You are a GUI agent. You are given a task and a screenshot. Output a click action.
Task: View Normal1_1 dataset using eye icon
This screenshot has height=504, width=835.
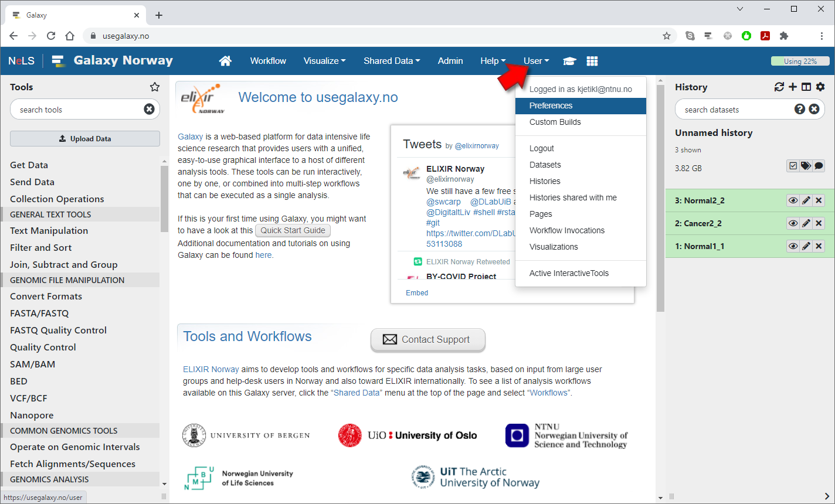[793, 246]
